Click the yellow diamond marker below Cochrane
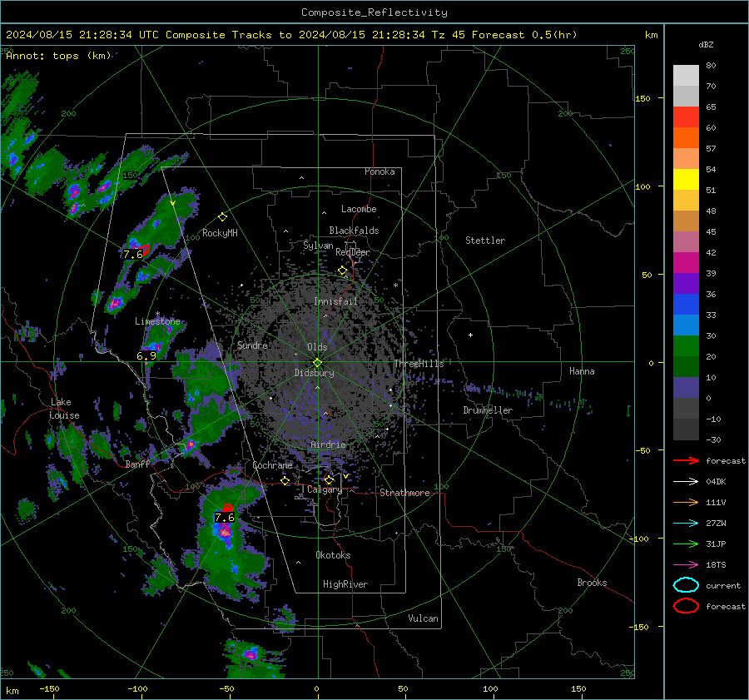The image size is (749, 700). pos(285,480)
